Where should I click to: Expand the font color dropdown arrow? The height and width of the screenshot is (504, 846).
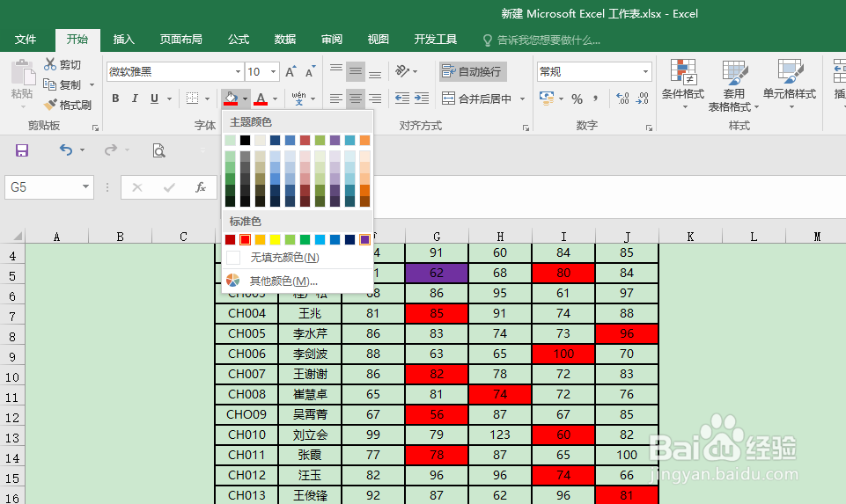point(276,99)
